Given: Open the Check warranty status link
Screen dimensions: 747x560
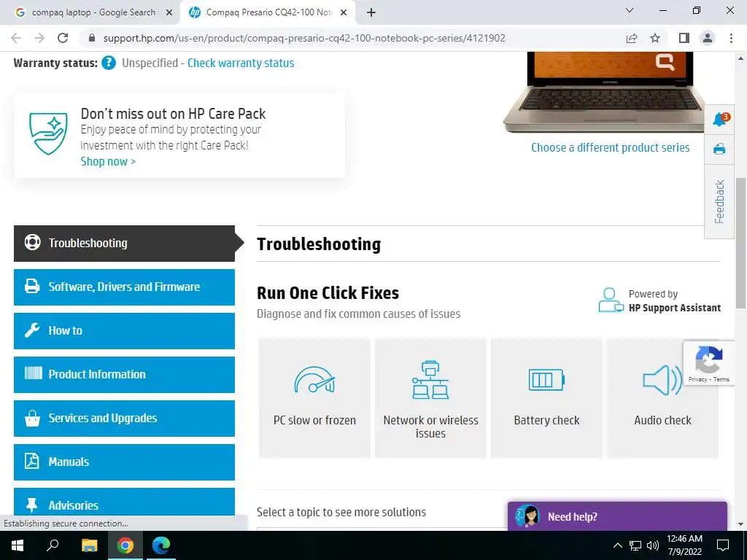Looking at the screenshot, I should coord(241,63).
